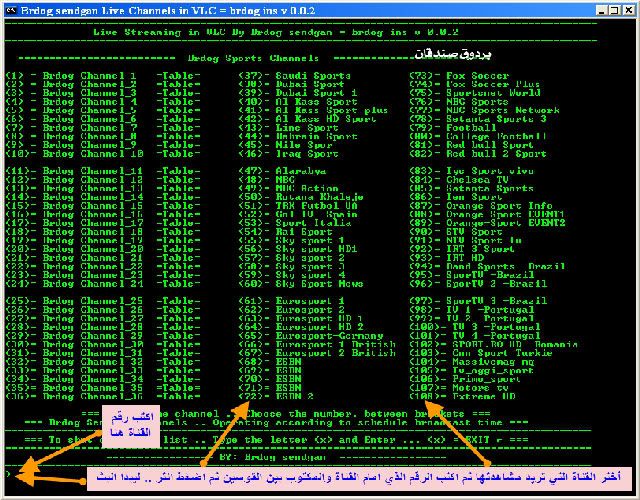Close the Brdog sendgan console window

coord(630,11)
